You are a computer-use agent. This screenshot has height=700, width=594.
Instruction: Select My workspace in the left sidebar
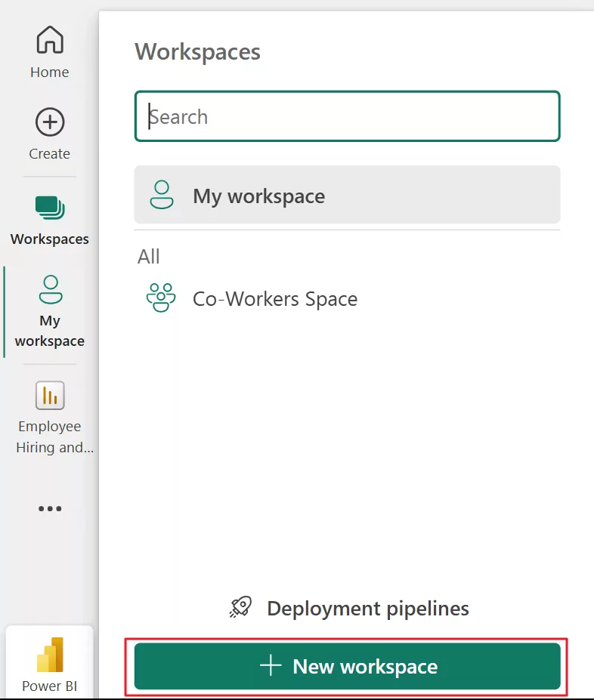click(x=50, y=311)
